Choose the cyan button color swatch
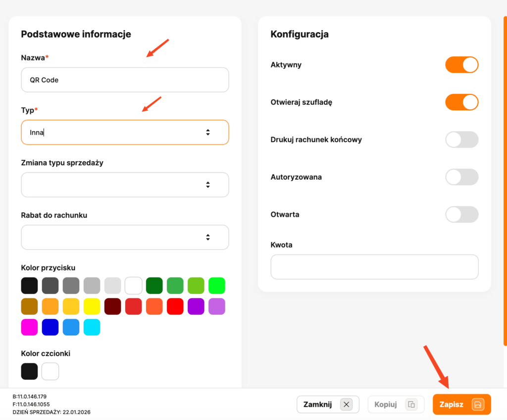The height and width of the screenshot is (420, 507). (x=92, y=327)
